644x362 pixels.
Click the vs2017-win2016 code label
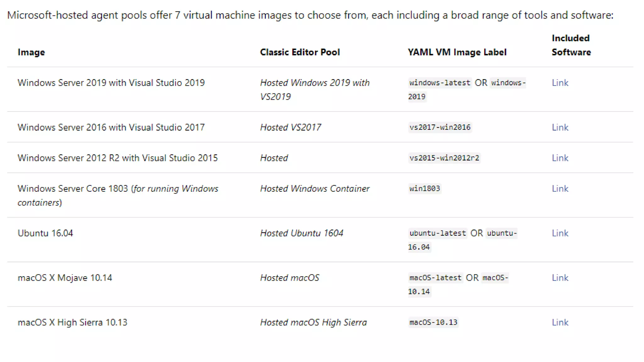coord(440,127)
